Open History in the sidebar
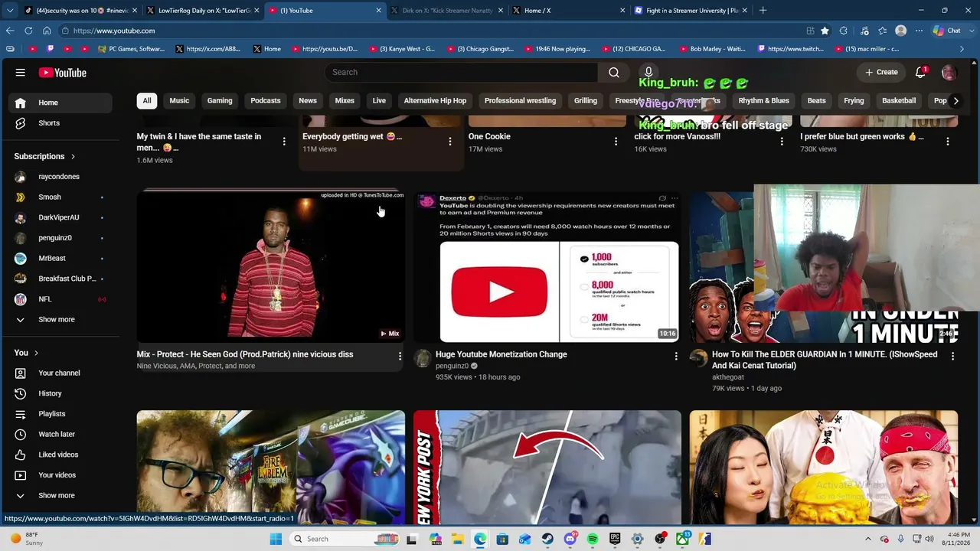The width and height of the screenshot is (980, 551). click(60, 393)
